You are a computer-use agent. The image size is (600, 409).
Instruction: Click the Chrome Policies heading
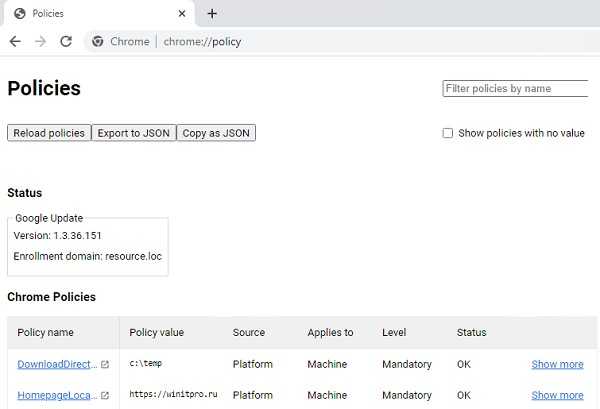51,297
